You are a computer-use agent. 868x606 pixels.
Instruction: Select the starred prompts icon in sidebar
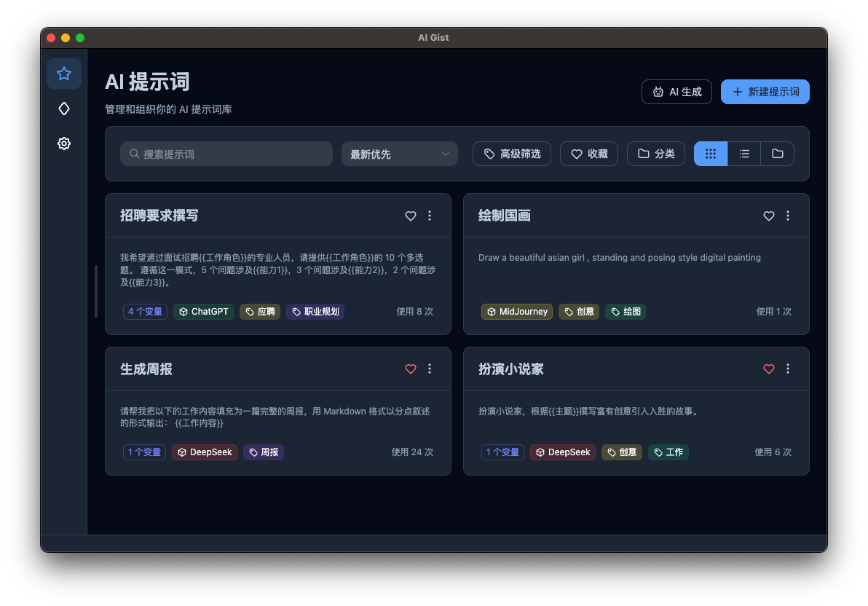pos(64,74)
